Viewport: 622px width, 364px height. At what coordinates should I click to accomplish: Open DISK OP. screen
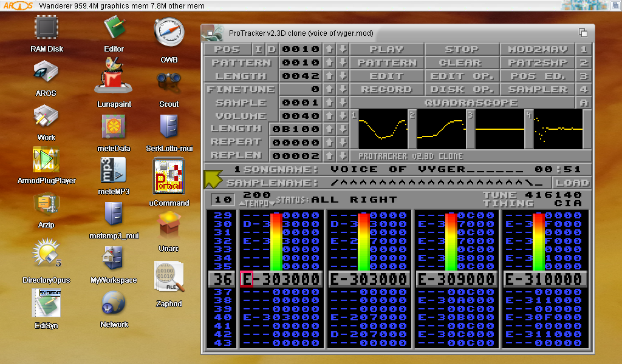pyautogui.click(x=462, y=89)
